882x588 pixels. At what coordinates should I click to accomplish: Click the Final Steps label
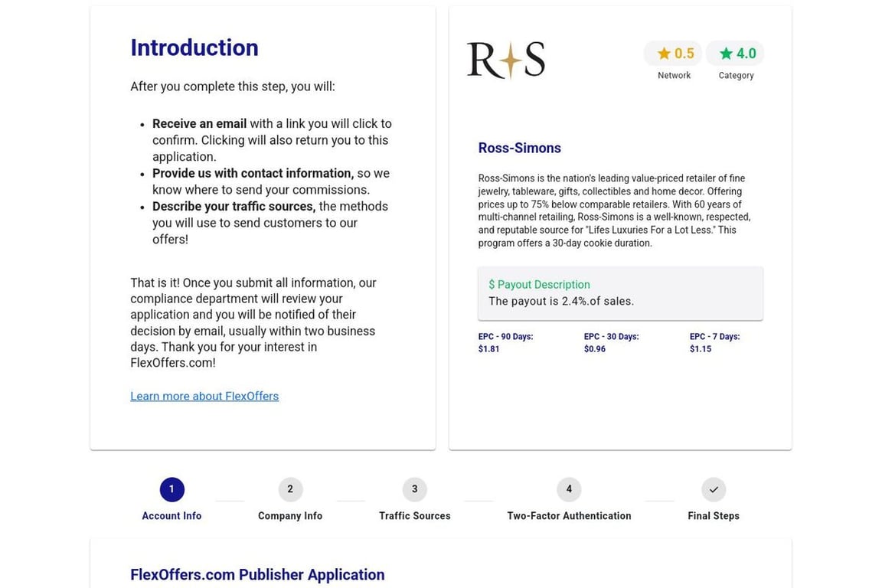714,515
